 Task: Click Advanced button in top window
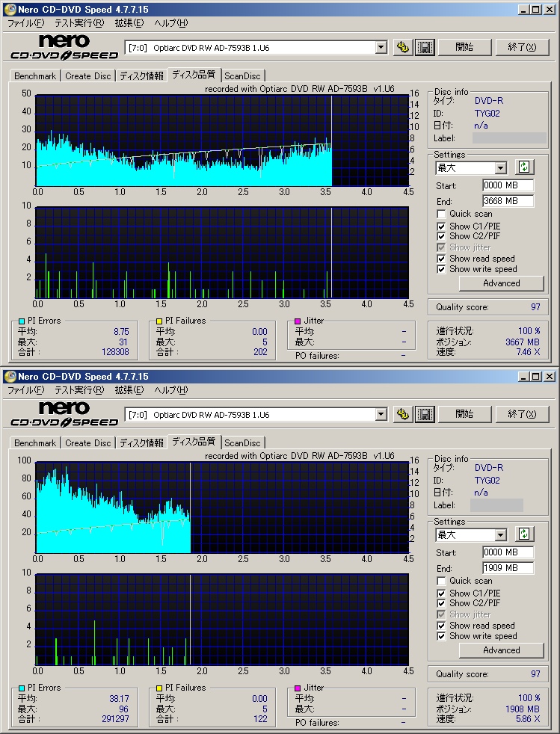click(502, 283)
